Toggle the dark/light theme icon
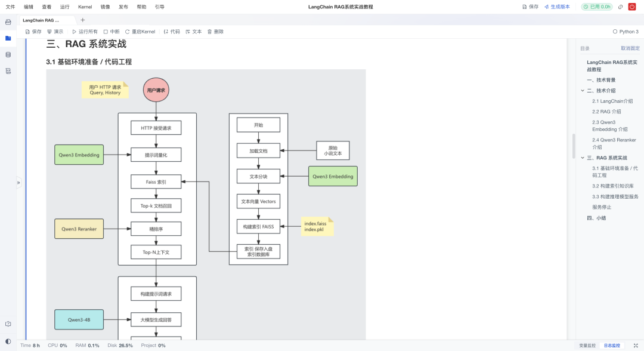 (8, 341)
